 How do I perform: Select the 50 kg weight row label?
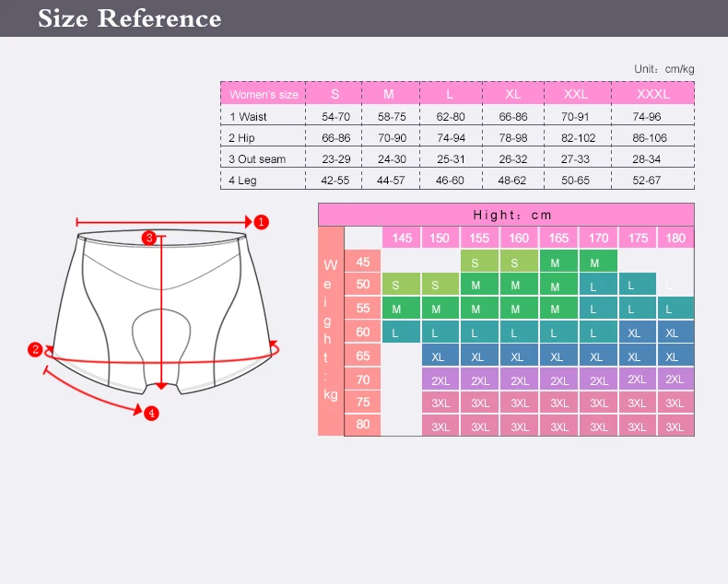(x=362, y=284)
